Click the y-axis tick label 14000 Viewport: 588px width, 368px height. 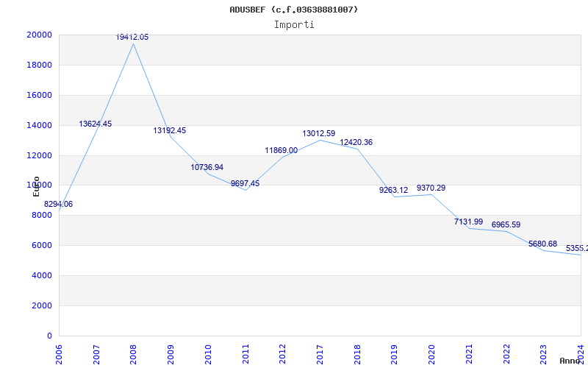point(40,125)
